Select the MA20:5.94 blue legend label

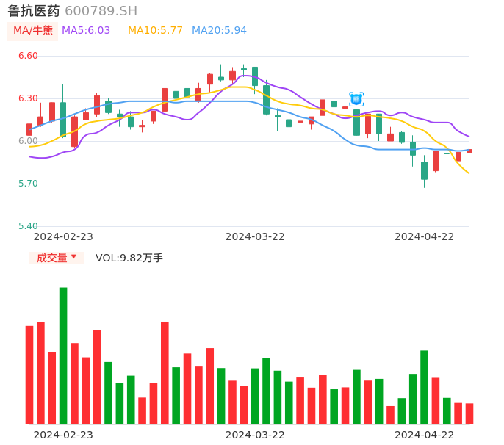[219, 31]
